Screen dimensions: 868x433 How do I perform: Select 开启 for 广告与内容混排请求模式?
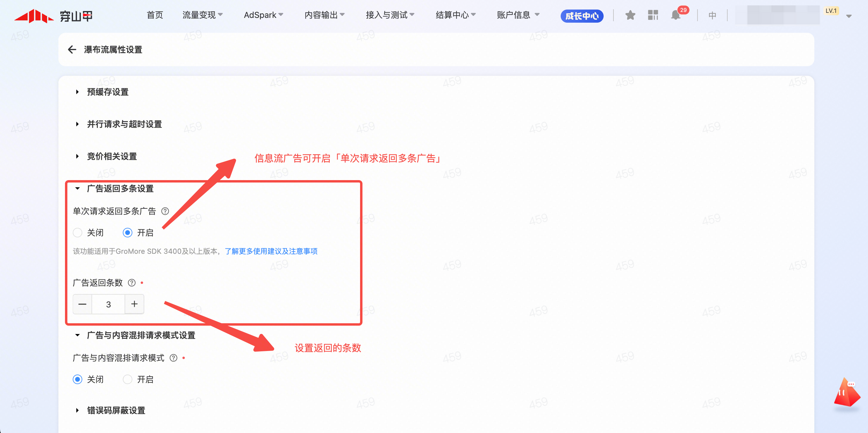pos(128,379)
